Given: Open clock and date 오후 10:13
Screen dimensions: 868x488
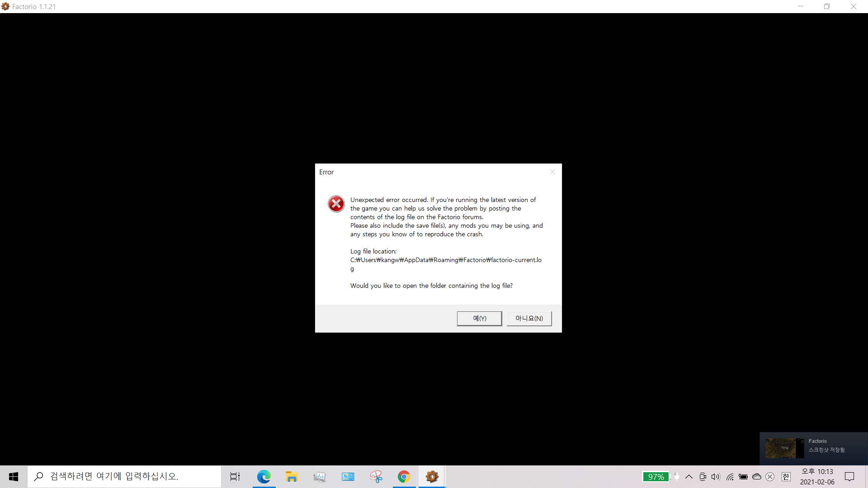Looking at the screenshot, I should pyautogui.click(x=817, y=477).
